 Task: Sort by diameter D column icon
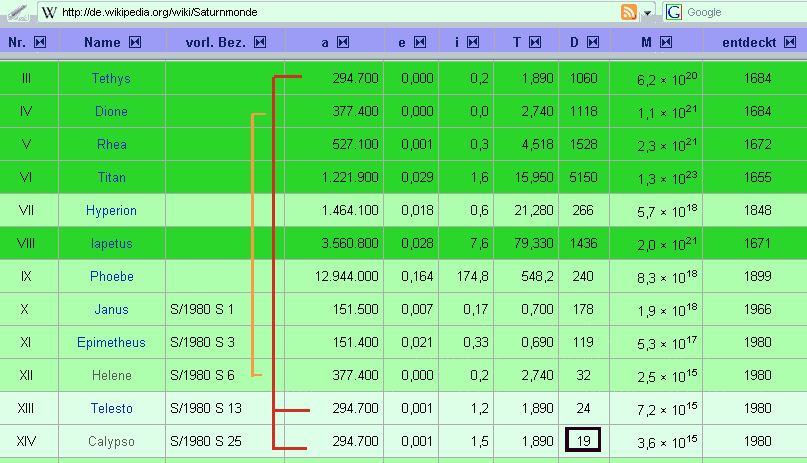coord(593,42)
